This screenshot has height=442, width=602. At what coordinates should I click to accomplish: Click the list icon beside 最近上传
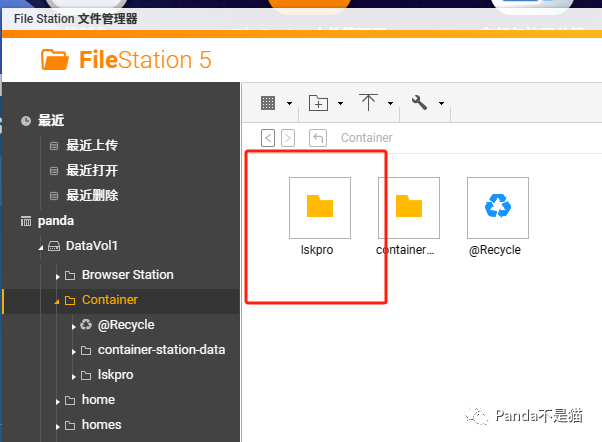[54, 146]
